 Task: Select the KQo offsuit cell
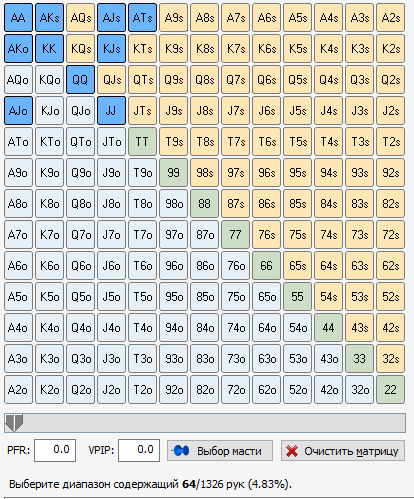(x=49, y=80)
